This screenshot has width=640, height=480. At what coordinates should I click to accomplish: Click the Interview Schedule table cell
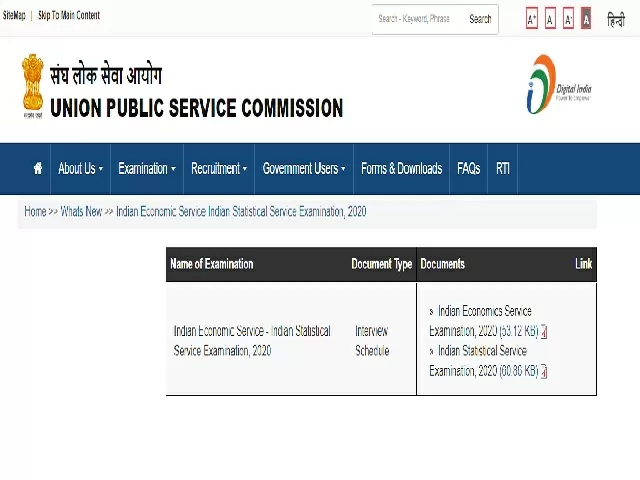372,340
